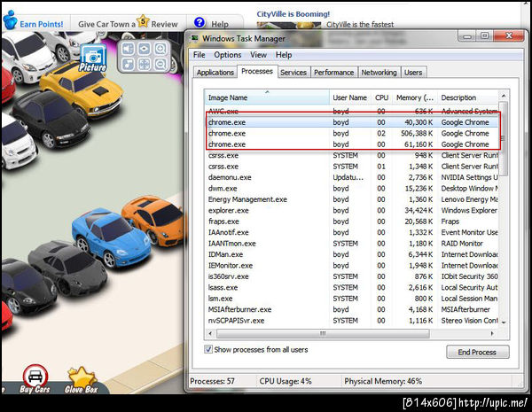This screenshot has width=532, height=412.
Task: Sort by the Memory column header
Action: 415,97
